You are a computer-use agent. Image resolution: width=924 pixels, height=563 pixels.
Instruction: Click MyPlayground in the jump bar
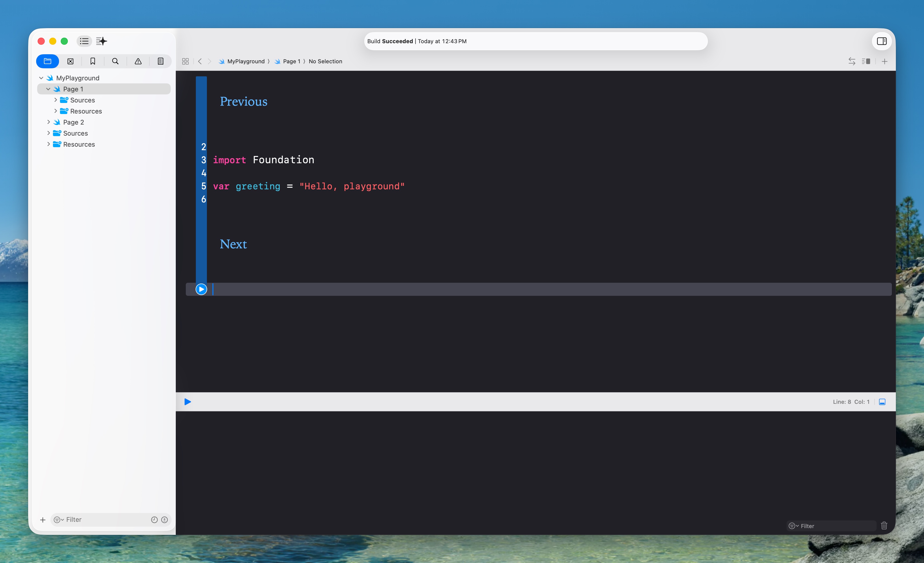pyautogui.click(x=246, y=62)
